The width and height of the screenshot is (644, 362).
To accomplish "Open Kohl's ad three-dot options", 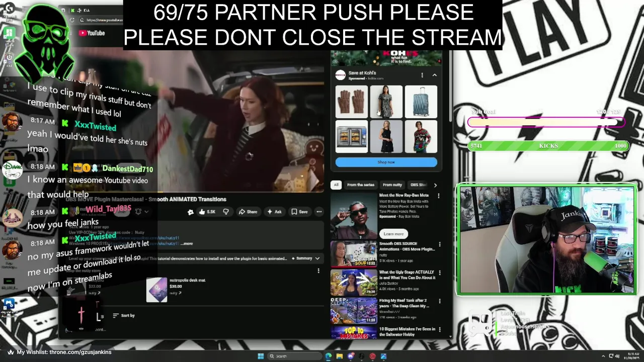I will (422, 75).
